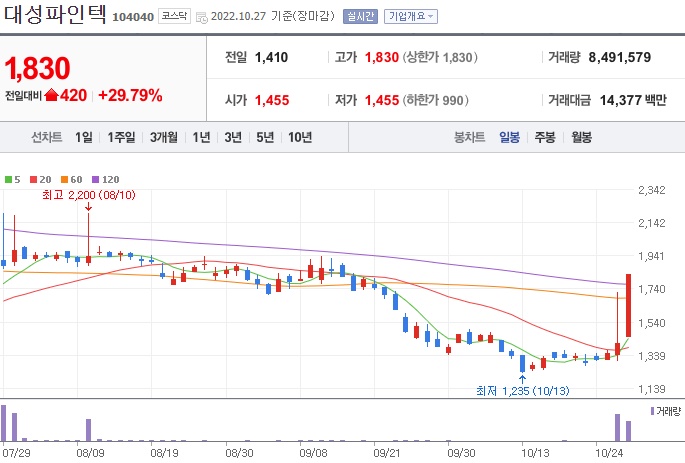The width and height of the screenshot is (685, 463).
Task: Click the red up-arrow price change icon
Action: click(51, 95)
